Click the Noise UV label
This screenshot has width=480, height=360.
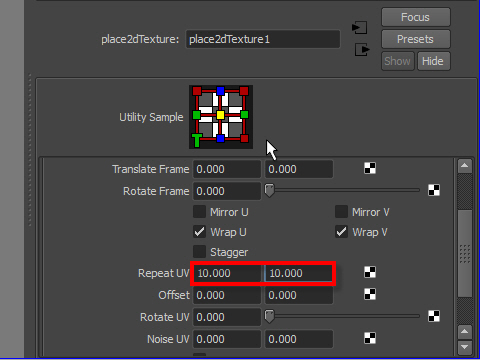pyautogui.click(x=168, y=339)
